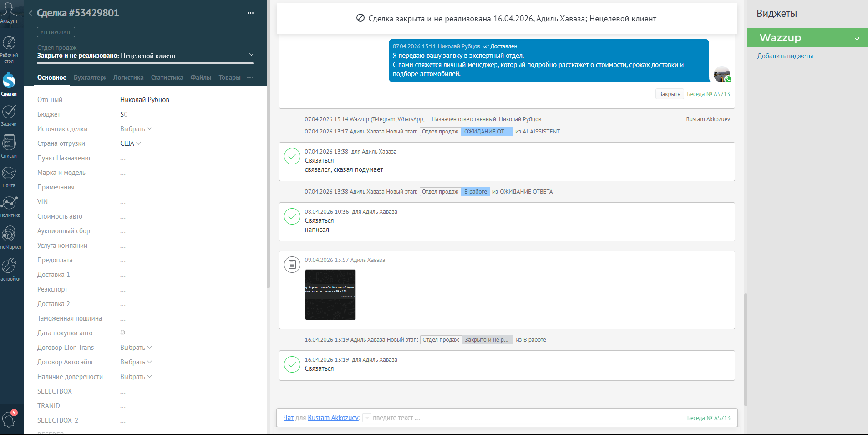Open notifications bell with badge

point(10,419)
